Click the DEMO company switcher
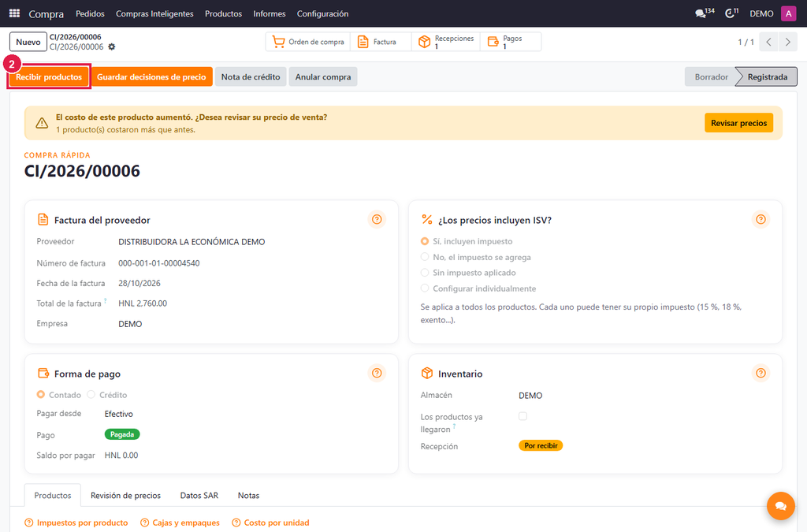The image size is (807, 532). click(761, 14)
